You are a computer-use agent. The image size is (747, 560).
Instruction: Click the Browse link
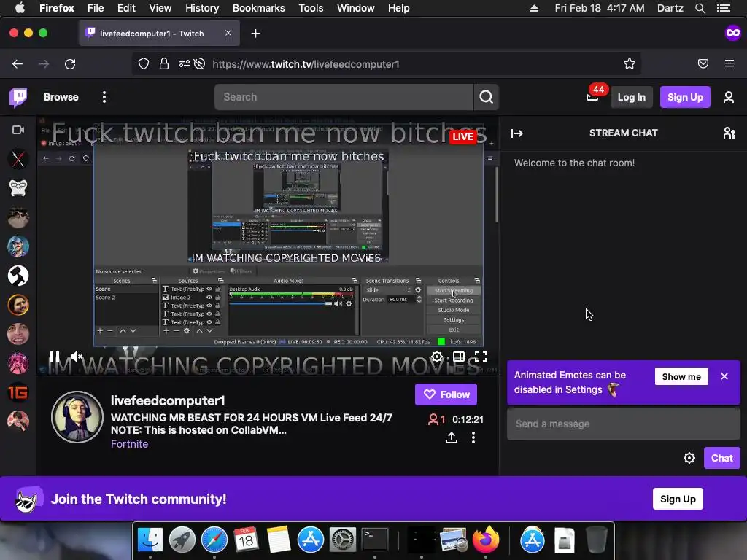(61, 97)
